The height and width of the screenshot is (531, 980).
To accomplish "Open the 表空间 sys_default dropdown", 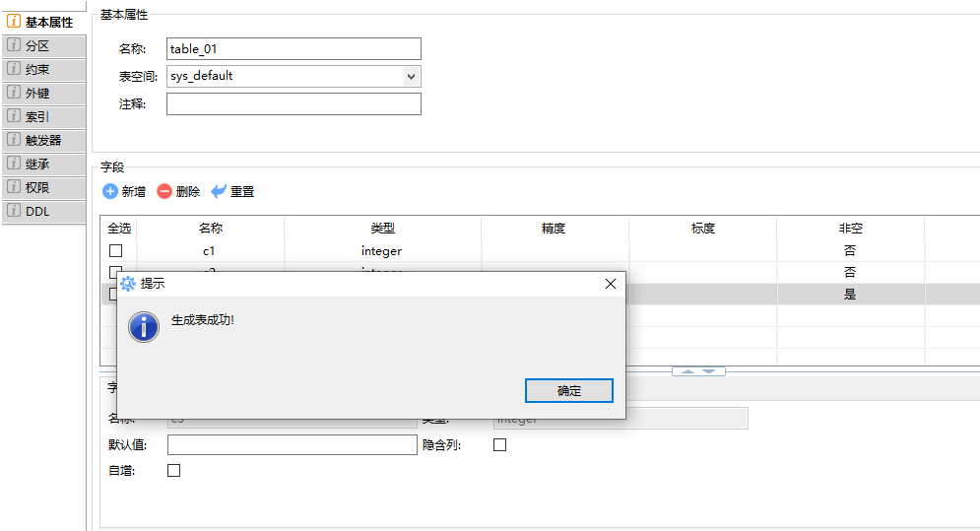I will 411,76.
